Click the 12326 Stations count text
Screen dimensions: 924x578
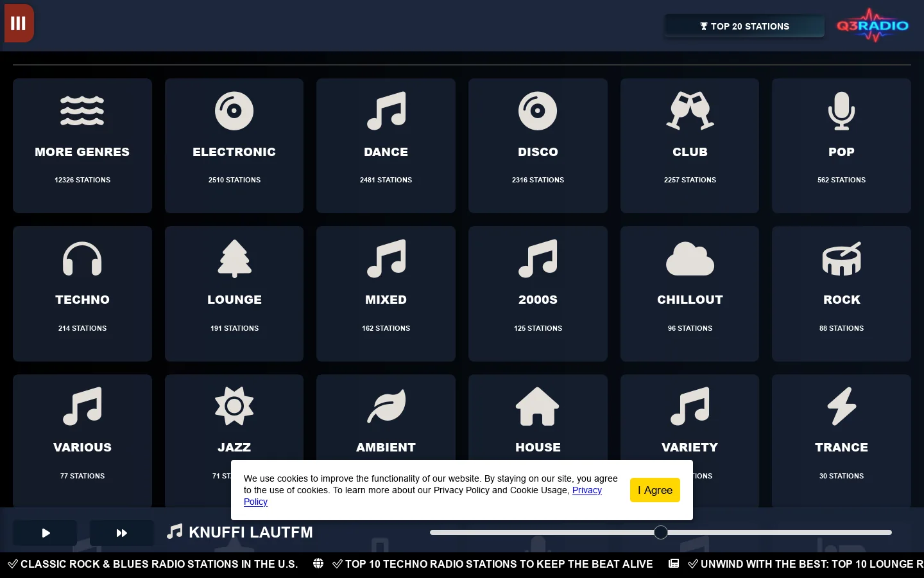(x=82, y=180)
